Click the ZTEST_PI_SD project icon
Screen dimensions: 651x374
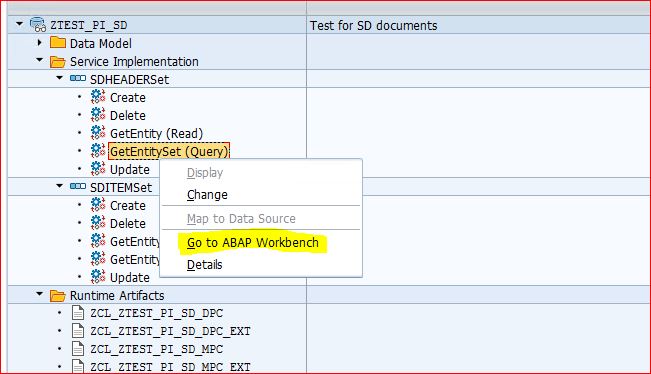38,25
